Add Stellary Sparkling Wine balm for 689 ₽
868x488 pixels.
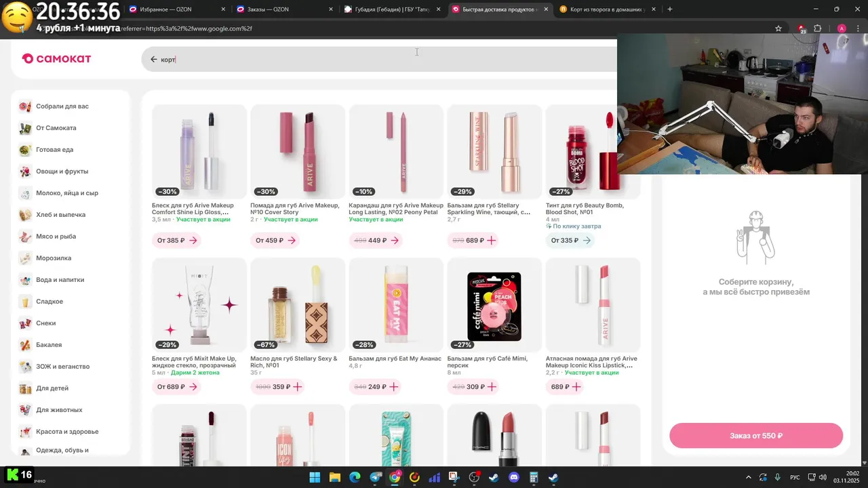tap(474, 241)
